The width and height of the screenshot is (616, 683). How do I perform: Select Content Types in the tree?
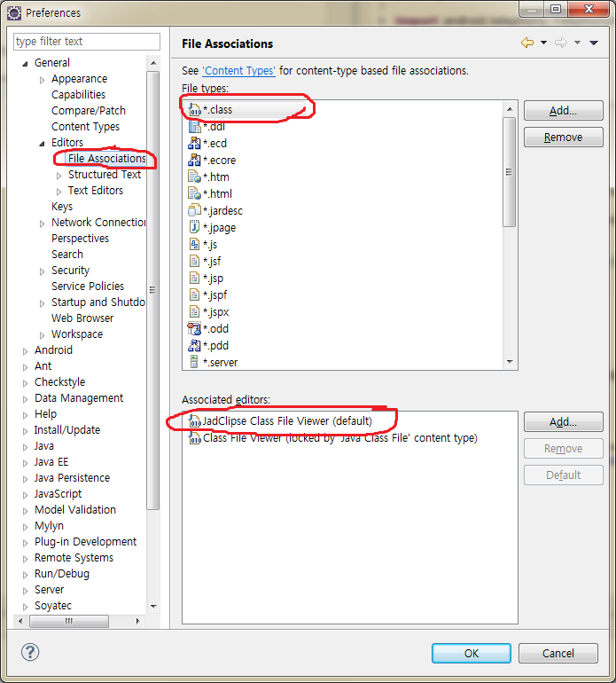pyautogui.click(x=85, y=126)
